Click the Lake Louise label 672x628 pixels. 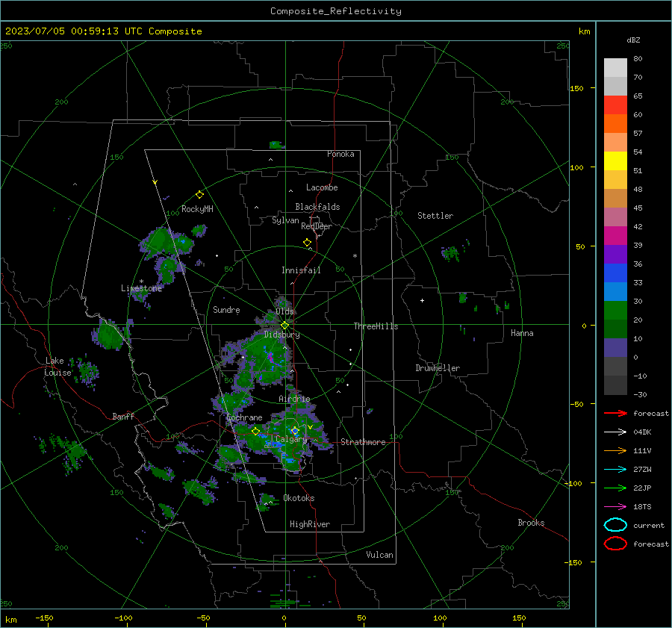point(57,367)
